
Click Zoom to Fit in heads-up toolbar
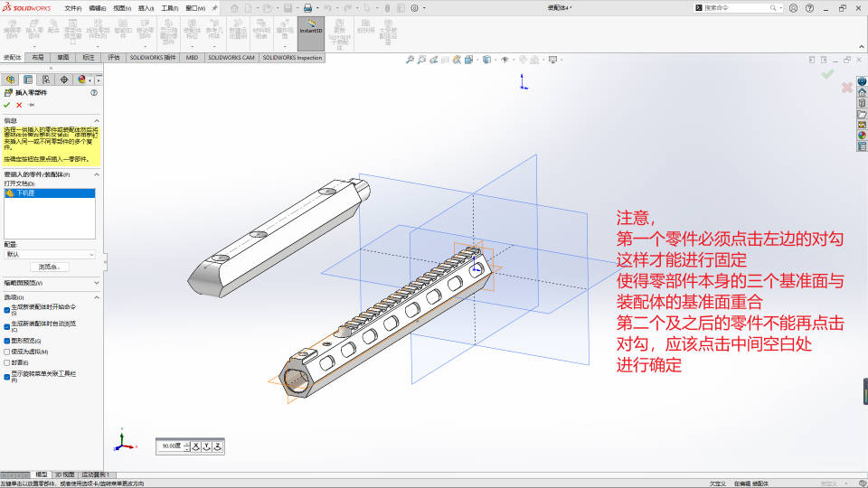click(410, 60)
